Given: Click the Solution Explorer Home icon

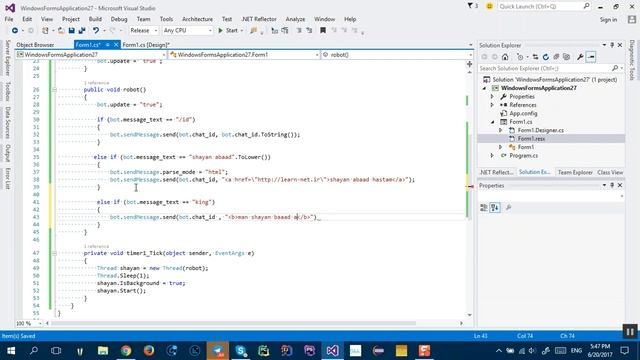Looking at the screenshot, I should 505,57.
